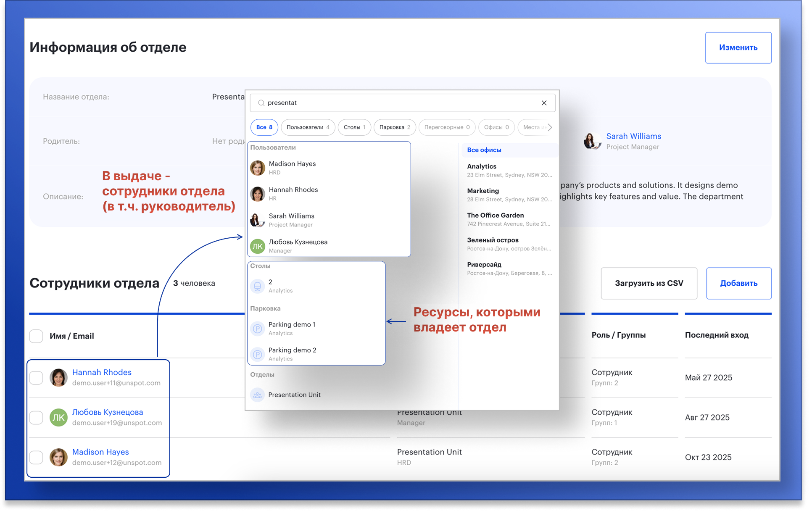Viewport: 812px width, 513px height.
Task: Click desk icon for item 2
Action: pyautogui.click(x=257, y=286)
